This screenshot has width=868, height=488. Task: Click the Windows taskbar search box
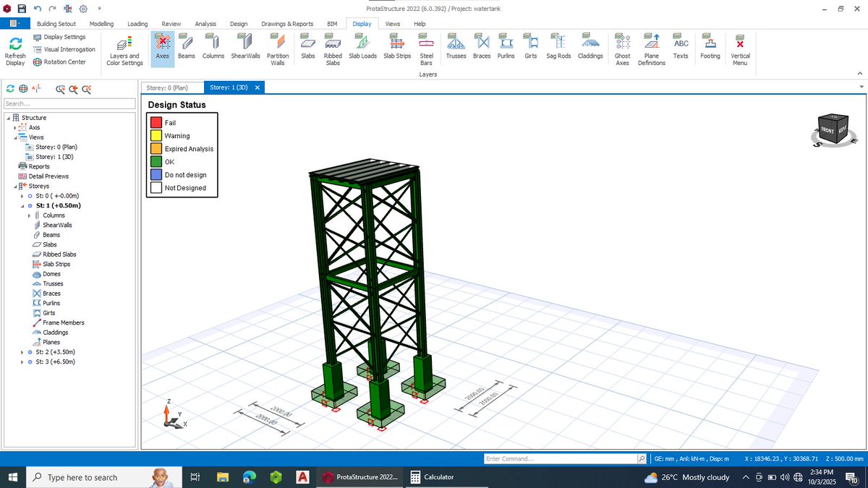click(x=103, y=477)
